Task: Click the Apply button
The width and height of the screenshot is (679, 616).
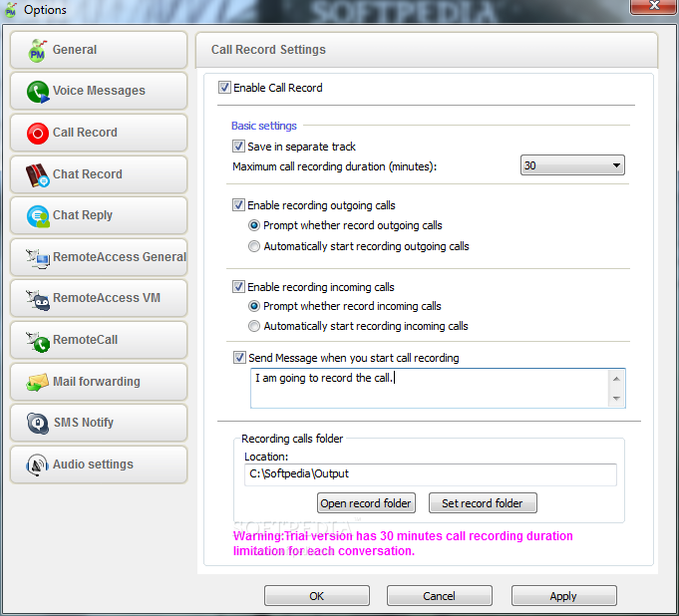Action: coord(563,596)
